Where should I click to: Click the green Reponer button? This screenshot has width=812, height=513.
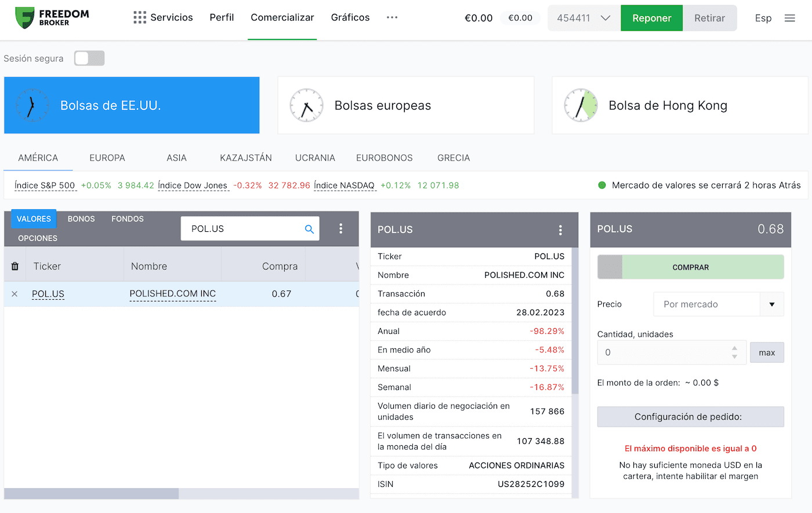[651, 18]
